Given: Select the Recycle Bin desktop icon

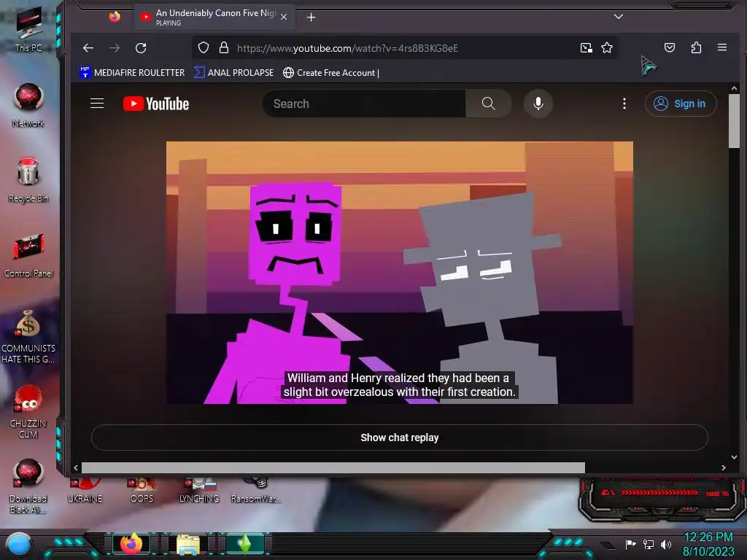Looking at the screenshot, I should (x=28, y=180).
